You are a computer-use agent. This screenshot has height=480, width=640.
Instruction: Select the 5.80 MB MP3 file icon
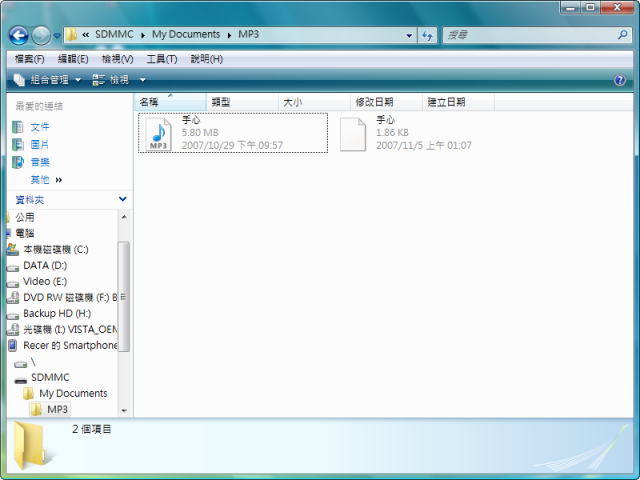[158, 134]
